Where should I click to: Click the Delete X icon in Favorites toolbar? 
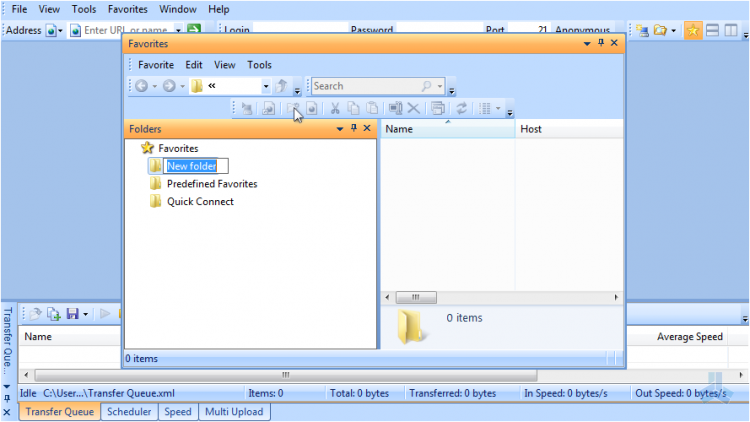tap(414, 108)
